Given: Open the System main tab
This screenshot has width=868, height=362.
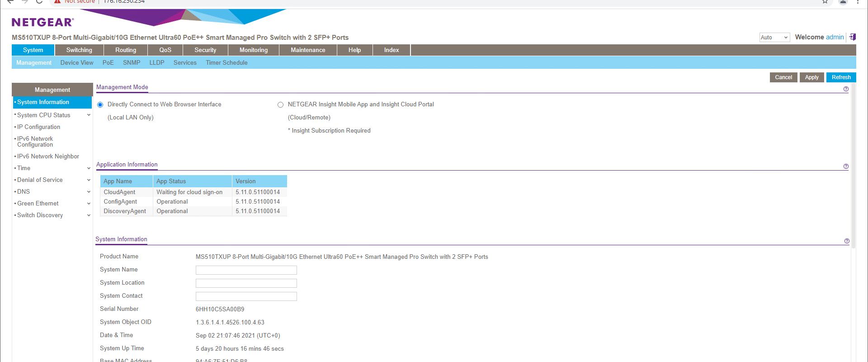Looking at the screenshot, I should 33,50.
